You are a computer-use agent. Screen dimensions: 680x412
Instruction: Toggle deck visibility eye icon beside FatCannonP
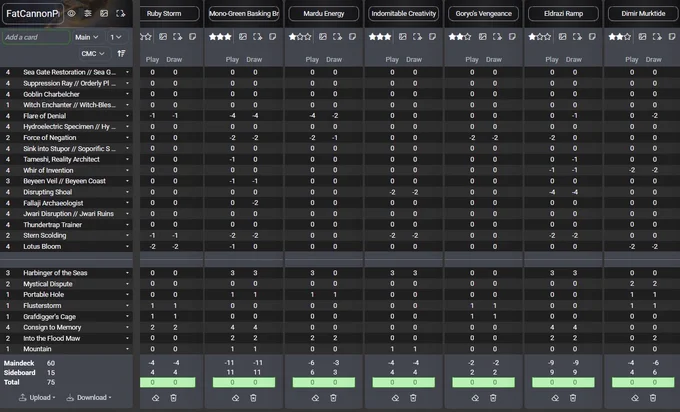tap(72, 13)
